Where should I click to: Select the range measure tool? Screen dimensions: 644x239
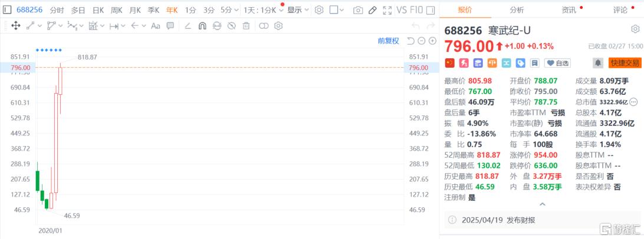[114, 26]
